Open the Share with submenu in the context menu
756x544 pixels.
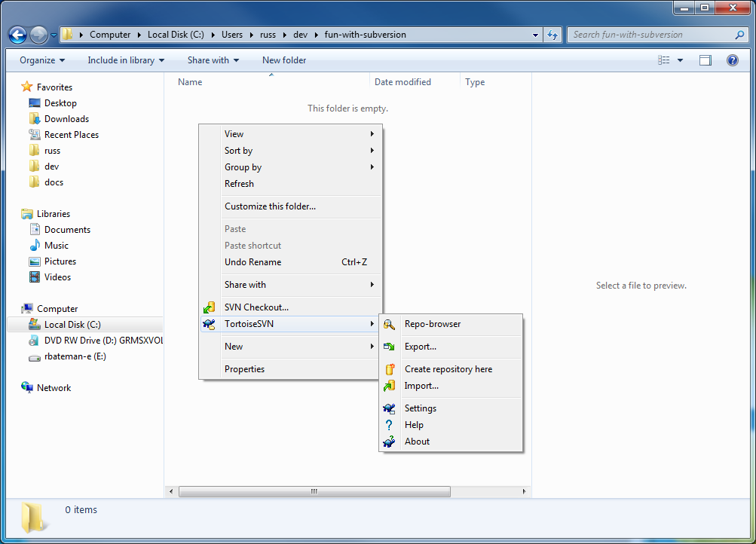pos(290,285)
